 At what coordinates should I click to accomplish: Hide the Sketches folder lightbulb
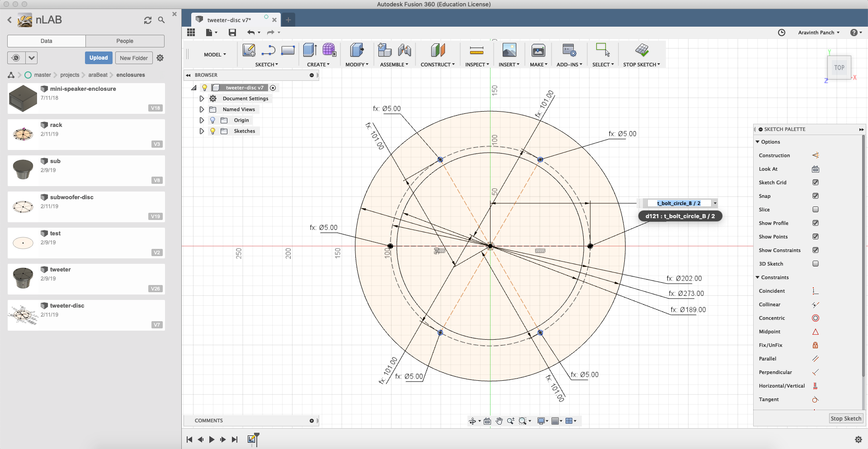pyautogui.click(x=212, y=131)
